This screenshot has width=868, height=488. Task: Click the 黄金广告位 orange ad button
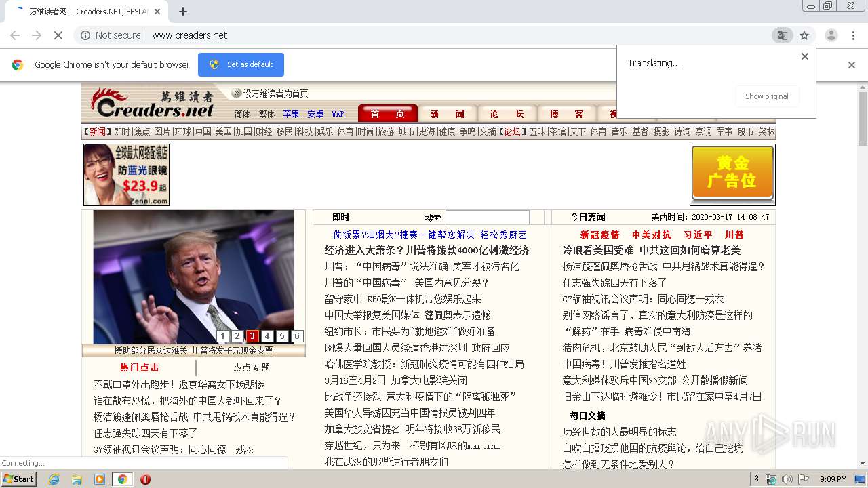pyautogui.click(x=732, y=174)
